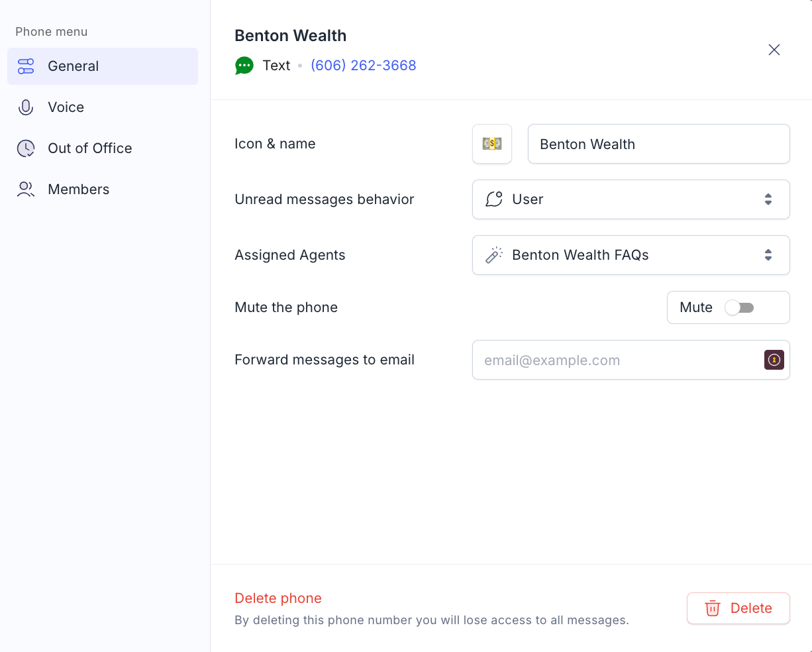Viewport: 812px width, 652px height.
Task: Click the Members people icon
Action: pyautogui.click(x=26, y=190)
